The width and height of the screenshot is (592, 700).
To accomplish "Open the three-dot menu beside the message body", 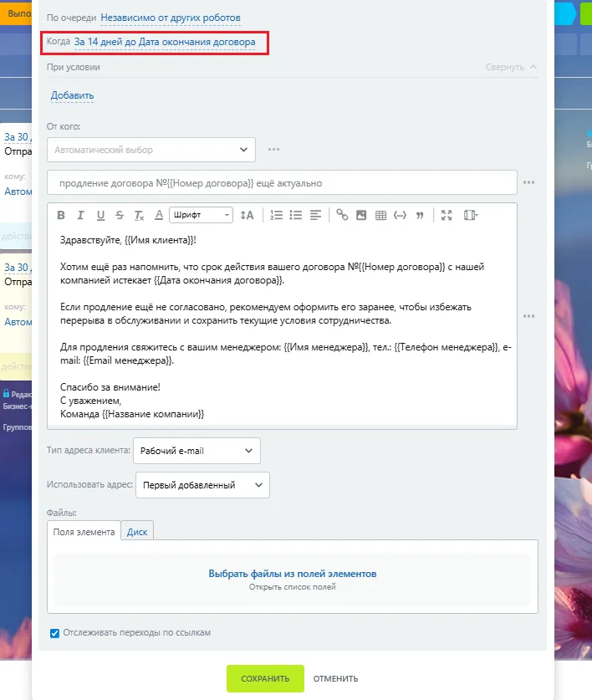I will [528, 316].
